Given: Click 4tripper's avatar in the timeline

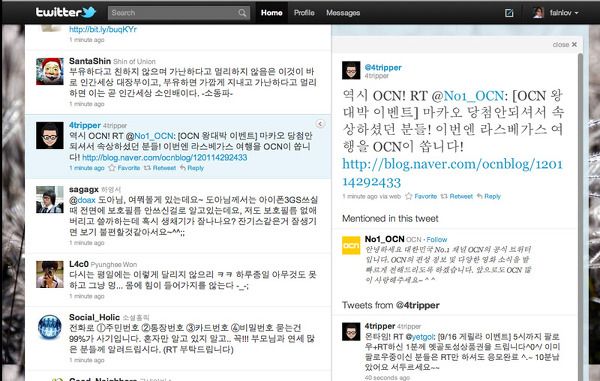Looking at the screenshot, I should pyautogui.click(x=50, y=135).
